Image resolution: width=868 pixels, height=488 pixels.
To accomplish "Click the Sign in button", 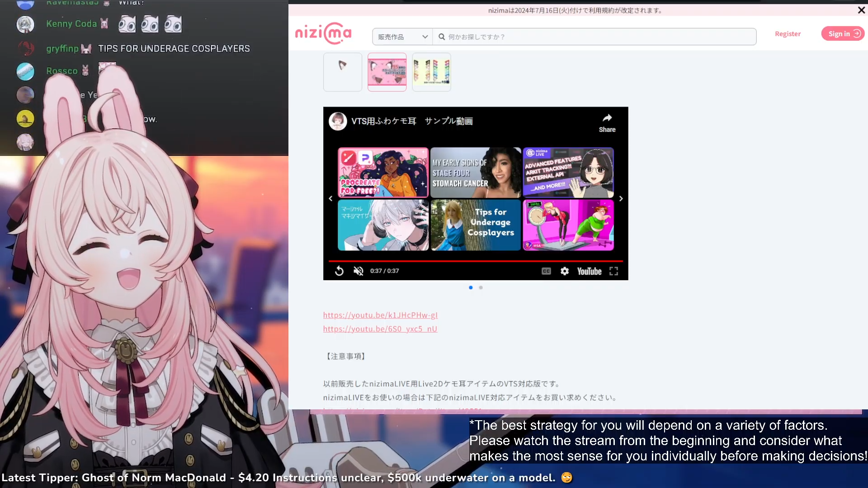I will click(843, 33).
